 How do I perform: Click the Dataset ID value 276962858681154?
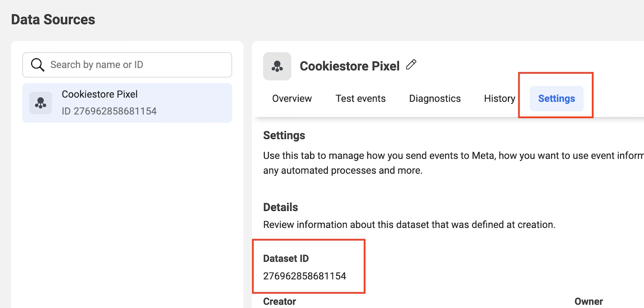[305, 276]
